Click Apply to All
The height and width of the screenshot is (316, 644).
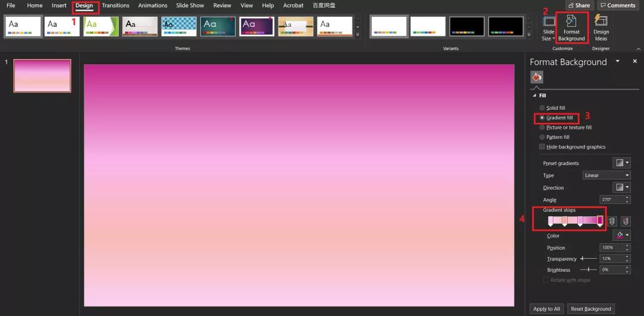pyautogui.click(x=547, y=309)
